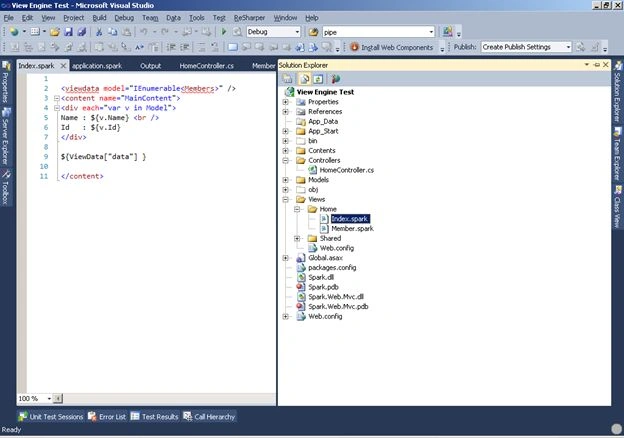Open the Error List panel tab
The width and height of the screenshot is (624, 438).
click(107, 417)
